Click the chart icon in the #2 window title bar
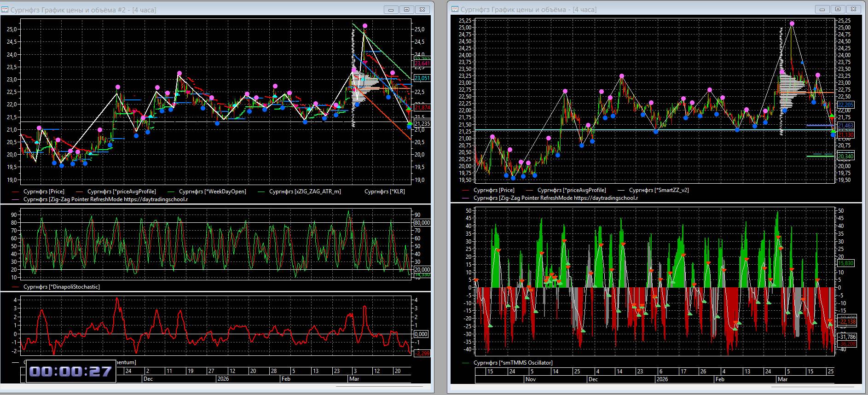868x395 pixels. 5,9
